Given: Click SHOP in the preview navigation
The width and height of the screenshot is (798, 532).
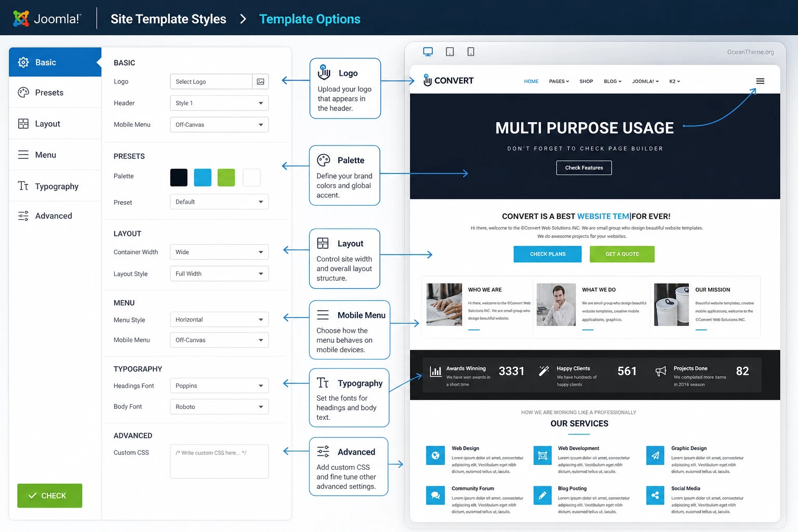Looking at the screenshot, I should [x=586, y=82].
